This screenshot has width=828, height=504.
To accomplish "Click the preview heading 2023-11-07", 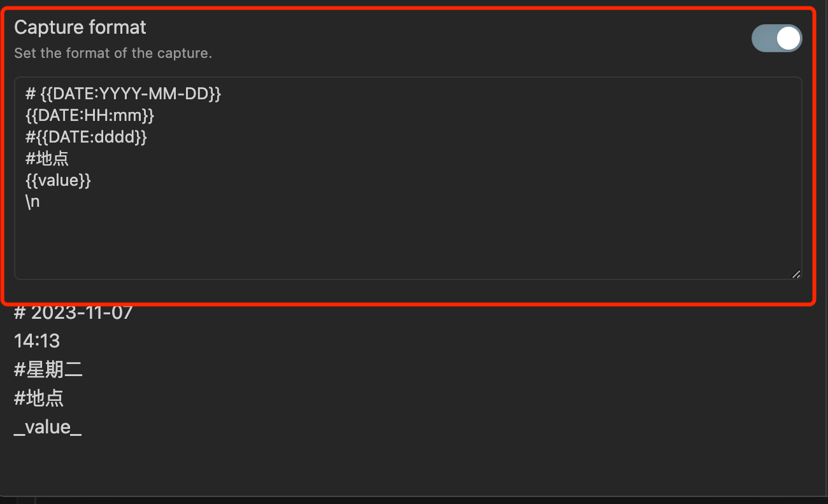I will pos(82,312).
